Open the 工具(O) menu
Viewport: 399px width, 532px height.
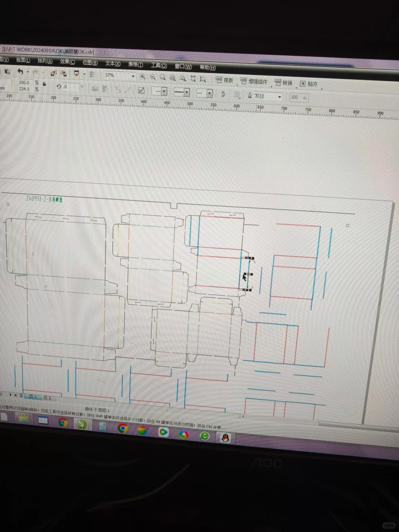(159, 65)
